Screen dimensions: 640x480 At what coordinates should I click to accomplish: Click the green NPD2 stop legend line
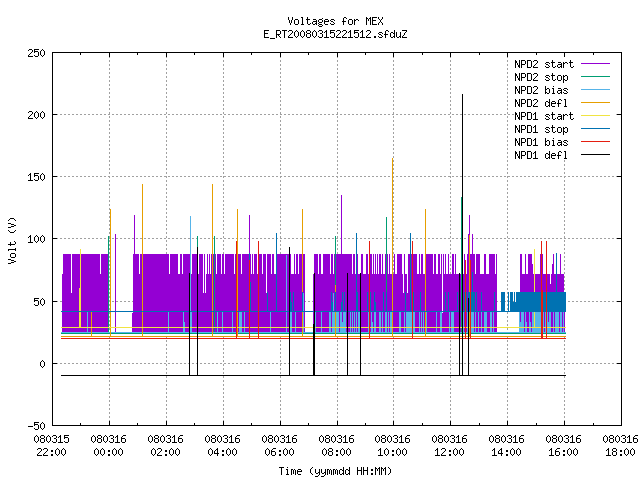point(596,77)
